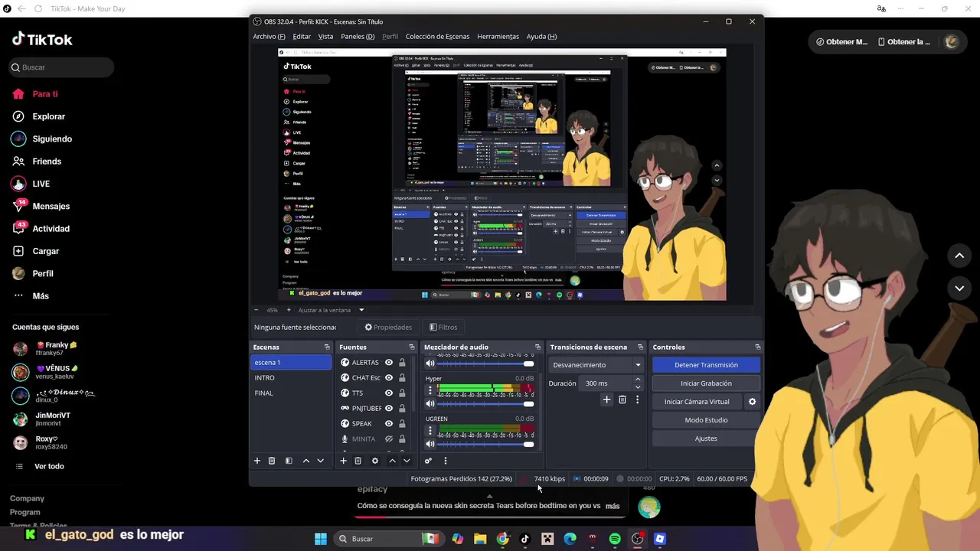Screen dimensions: 980x551
Task: Open Windows Start menu
Action: (x=321, y=539)
